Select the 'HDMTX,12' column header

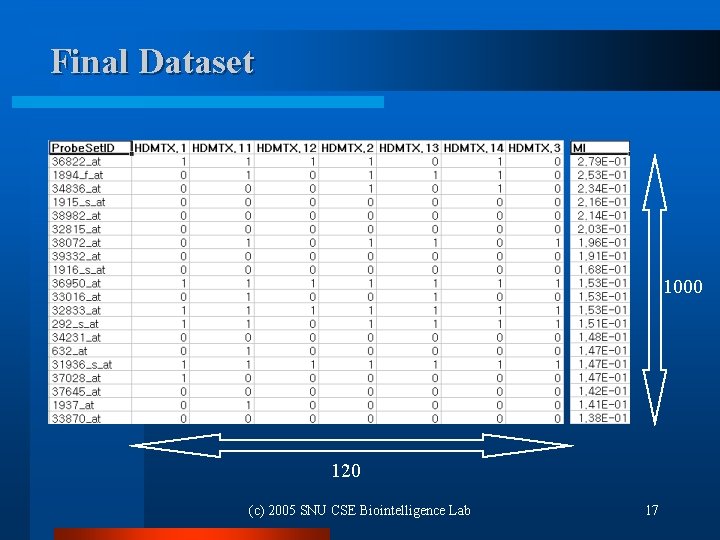pos(287,148)
